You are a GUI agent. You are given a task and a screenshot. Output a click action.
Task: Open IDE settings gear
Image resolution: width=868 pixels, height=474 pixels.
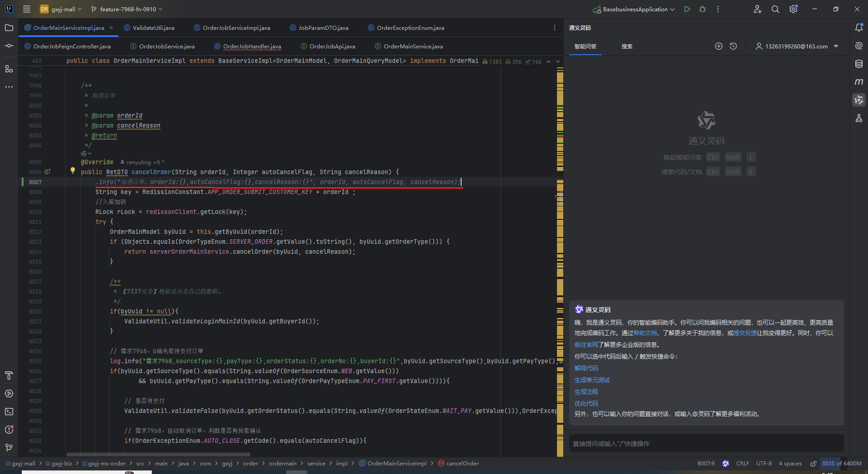(793, 9)
